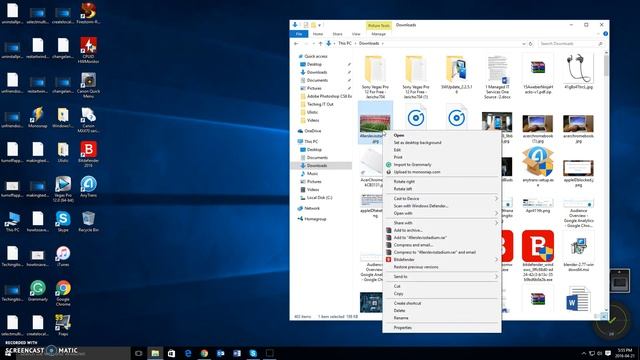This screenshot has width=640, height=360.
Task: Select Scan with Windows Defender
Action: (442, 206)
